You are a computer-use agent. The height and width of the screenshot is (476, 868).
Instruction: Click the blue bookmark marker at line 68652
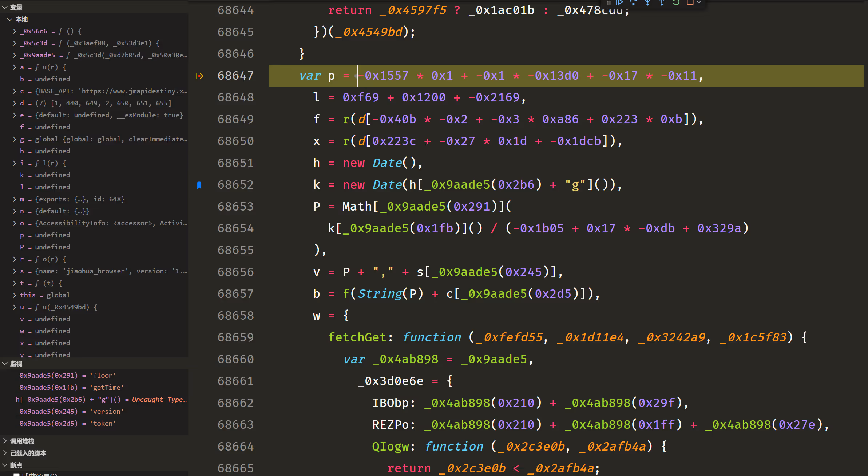coord(199,185)
